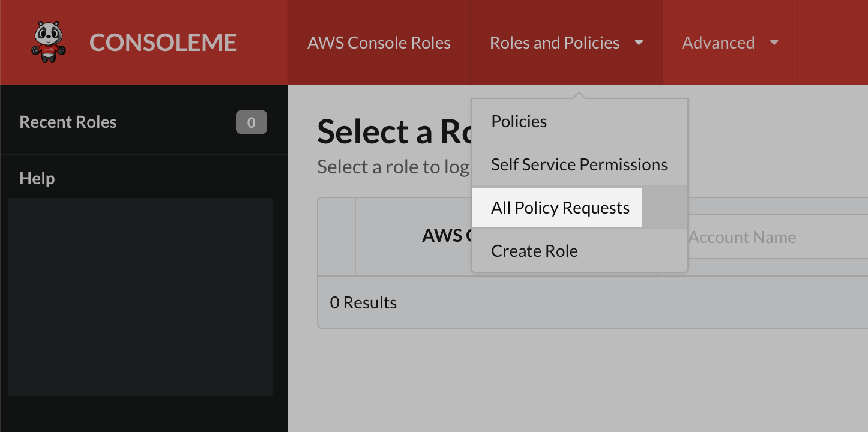This screenshot has height=432, width=868.
Task: Click the ConsoleMe panda logo
Action: click(x=48, y=42)
